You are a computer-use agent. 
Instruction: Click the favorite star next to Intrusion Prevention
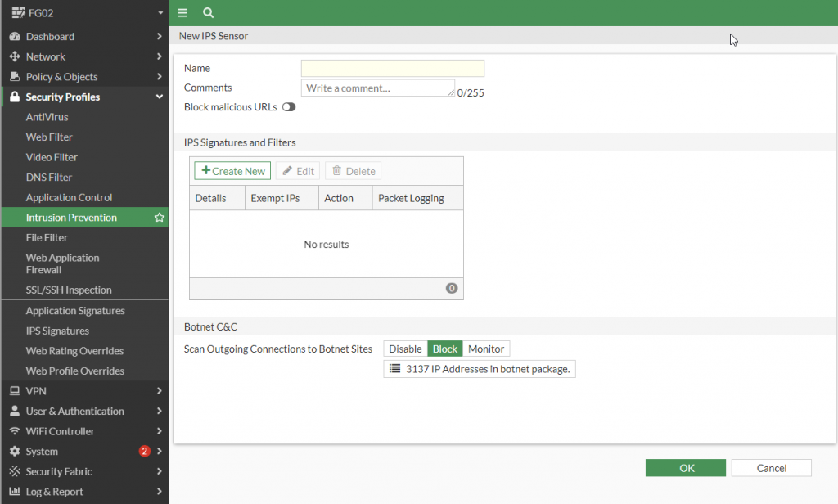160,218
